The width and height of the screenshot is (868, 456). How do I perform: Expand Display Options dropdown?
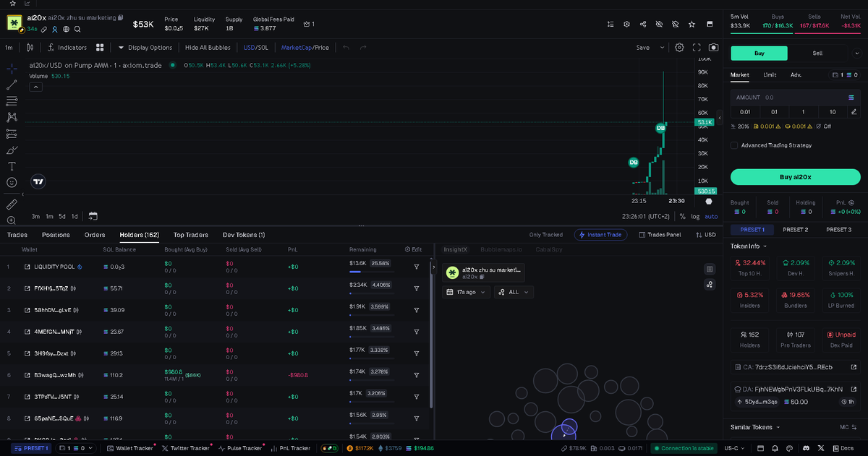145,48
